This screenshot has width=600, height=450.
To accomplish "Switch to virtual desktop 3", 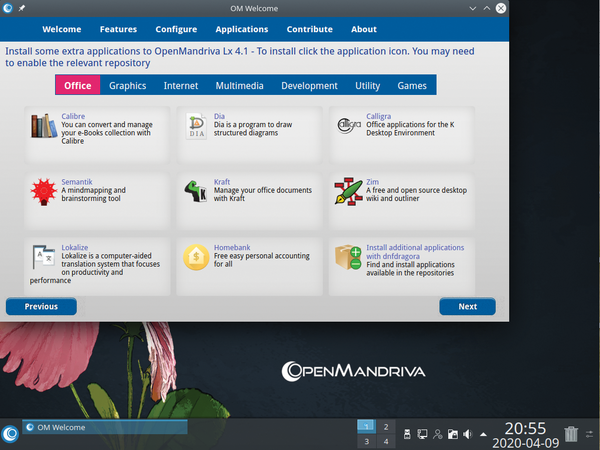I will pyautogui.click(x=367, y=442).
